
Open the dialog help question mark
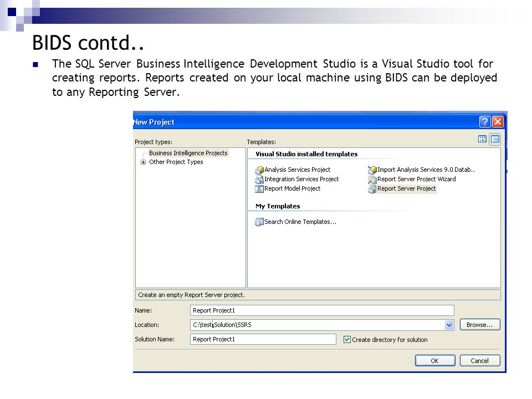click(x=485, y=121)
